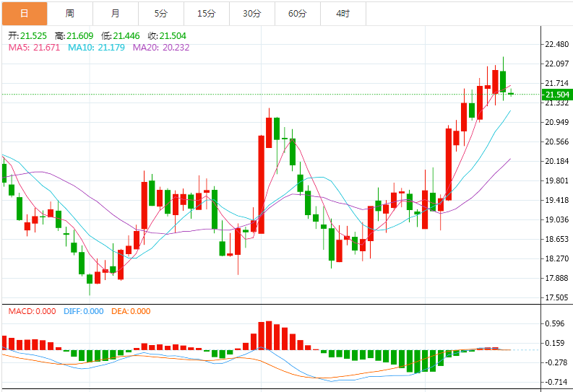573x392 pixels.
Task: Open the 5分 timeframe tab
Action: click(x=161, y=14)
